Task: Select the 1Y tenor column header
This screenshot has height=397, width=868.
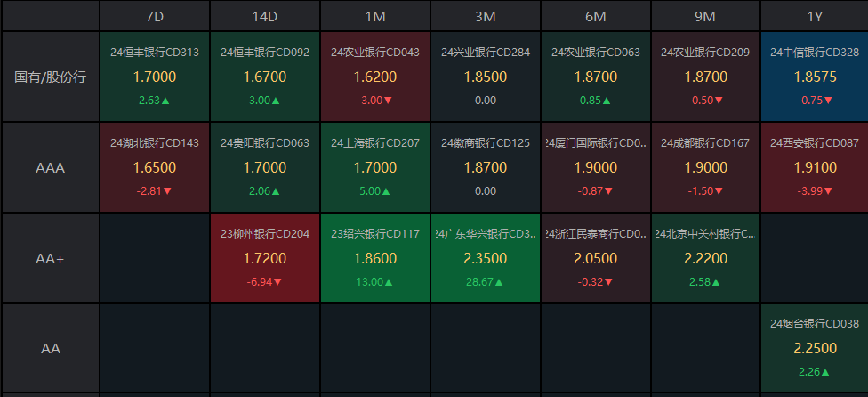Action: (x=816, y=16)
